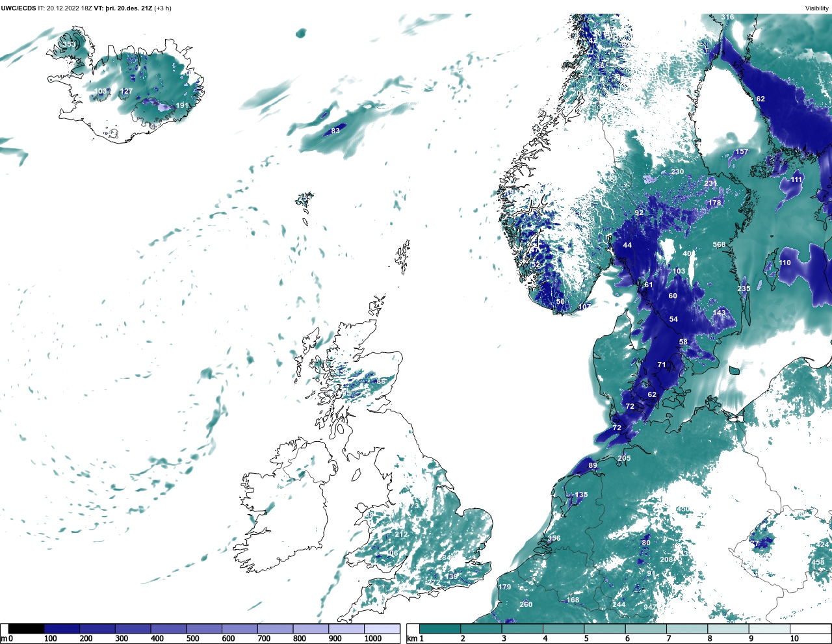Screen dimensions: 832x644
Task: Click the 'm' unit label in legend
Action: [4, 639]
